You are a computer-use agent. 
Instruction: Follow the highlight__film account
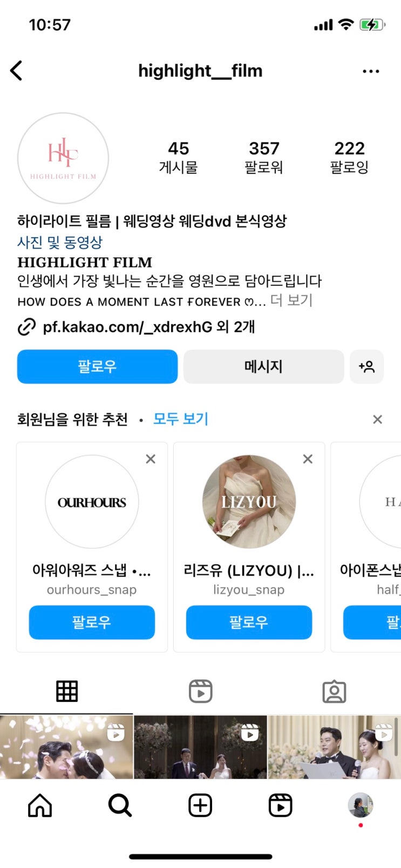click(97, 367)
